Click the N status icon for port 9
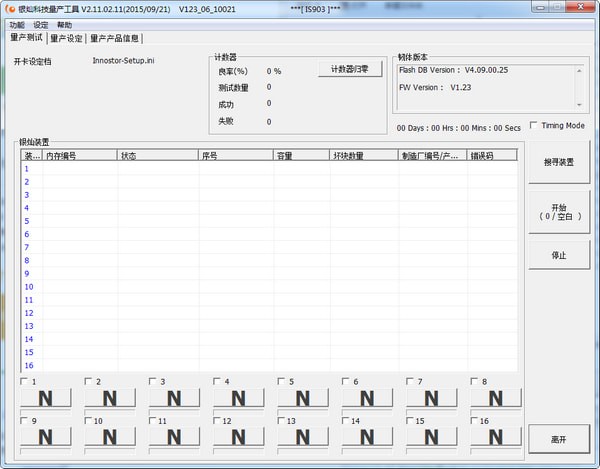This screenshot has height=469, width=600. [x=45, y=437]
